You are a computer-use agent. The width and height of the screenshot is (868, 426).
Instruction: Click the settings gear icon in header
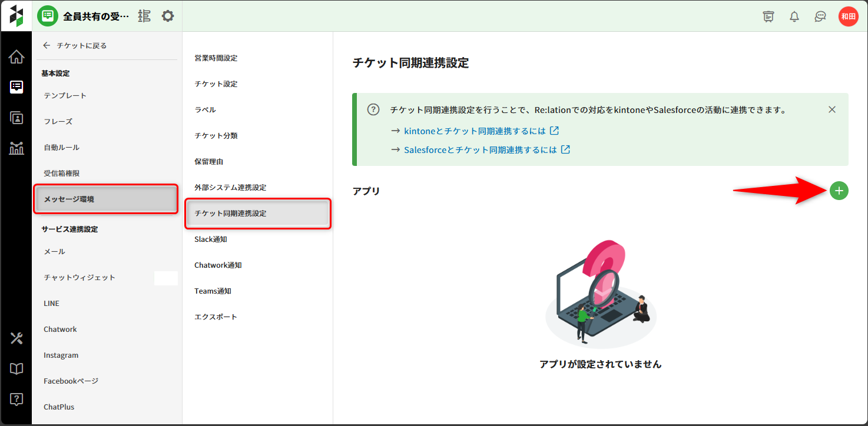tap(168, 16)
